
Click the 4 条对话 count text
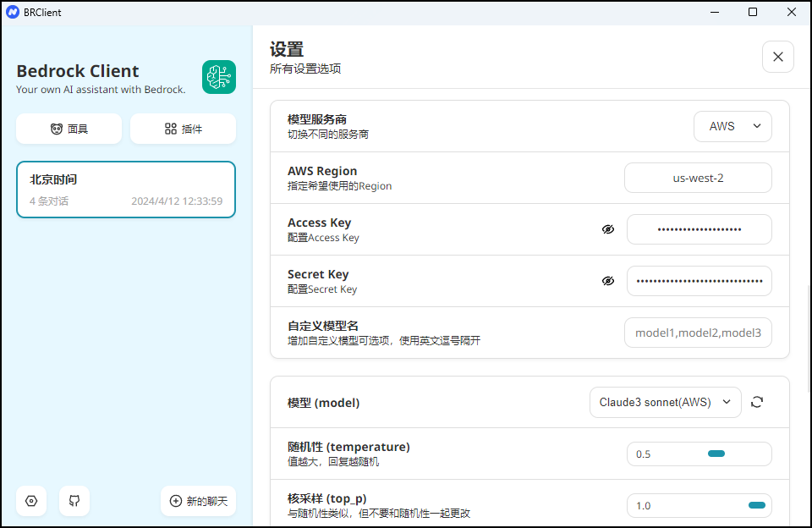click(x=49, y=201)
